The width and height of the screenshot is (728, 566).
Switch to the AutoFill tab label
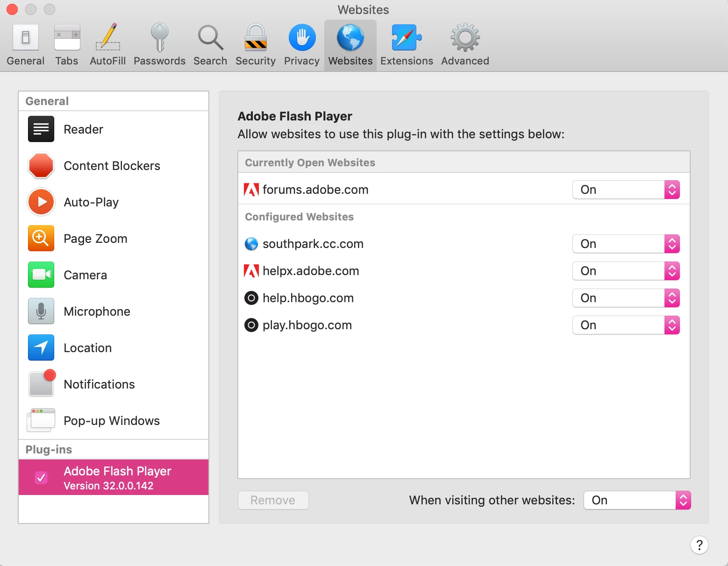point(108,61)
